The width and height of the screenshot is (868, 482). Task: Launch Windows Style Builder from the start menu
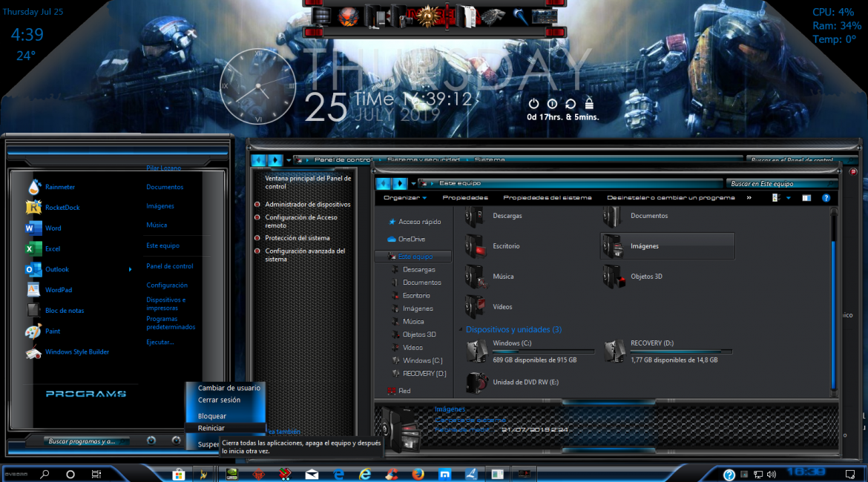77,352
